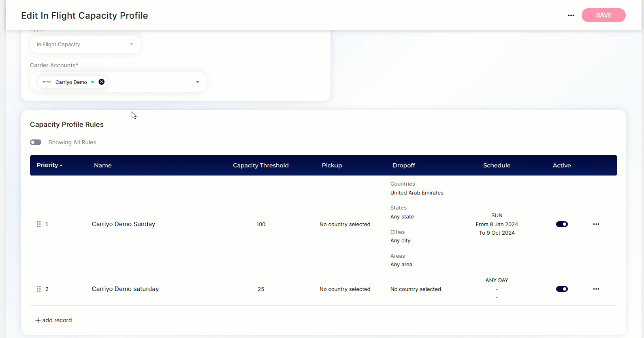This screenshot has width=644, height=338.
Task: Disable the Carriyo Demo Sunday rule
Action: 561,224
